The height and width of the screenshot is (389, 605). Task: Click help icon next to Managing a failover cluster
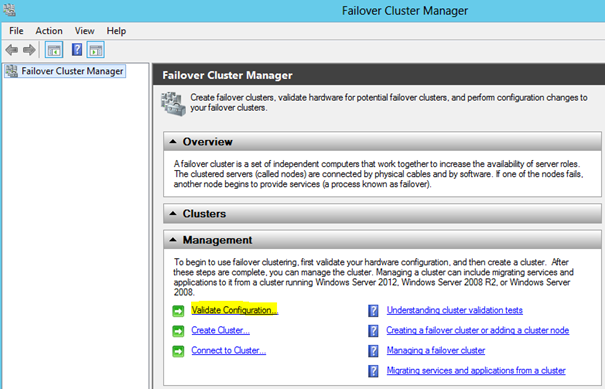pos(373,351)
